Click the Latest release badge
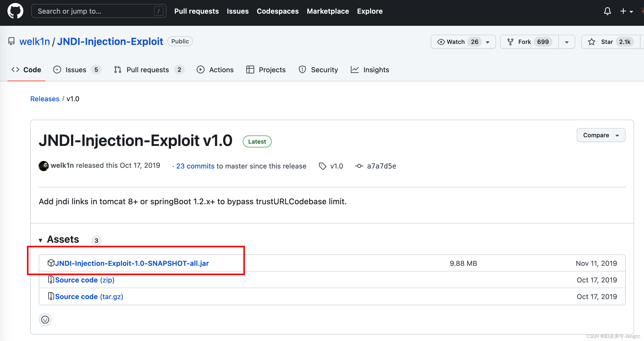Viewport: 644px width, 341px height. [257, 141]
